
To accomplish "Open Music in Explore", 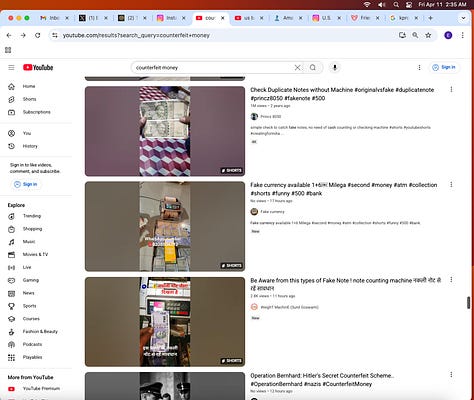I will pyautogui.click(x=29, y=242).
